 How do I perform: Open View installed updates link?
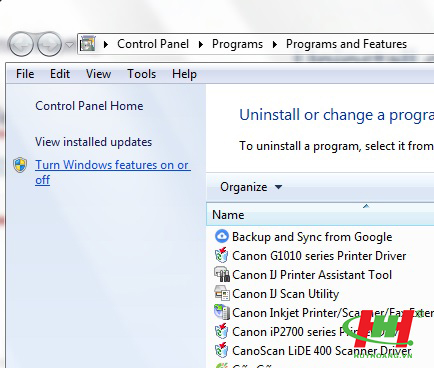pos(94,142)
